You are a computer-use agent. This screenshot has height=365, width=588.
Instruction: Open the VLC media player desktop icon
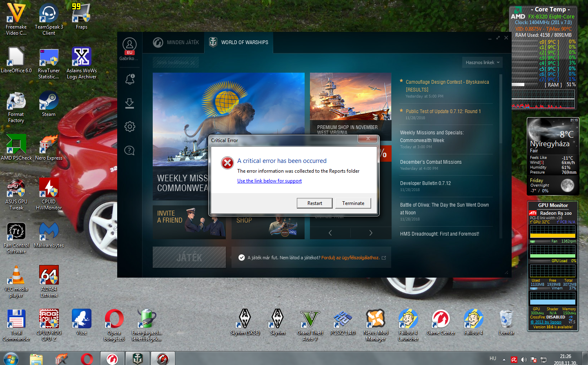click(x=16, y=281)
